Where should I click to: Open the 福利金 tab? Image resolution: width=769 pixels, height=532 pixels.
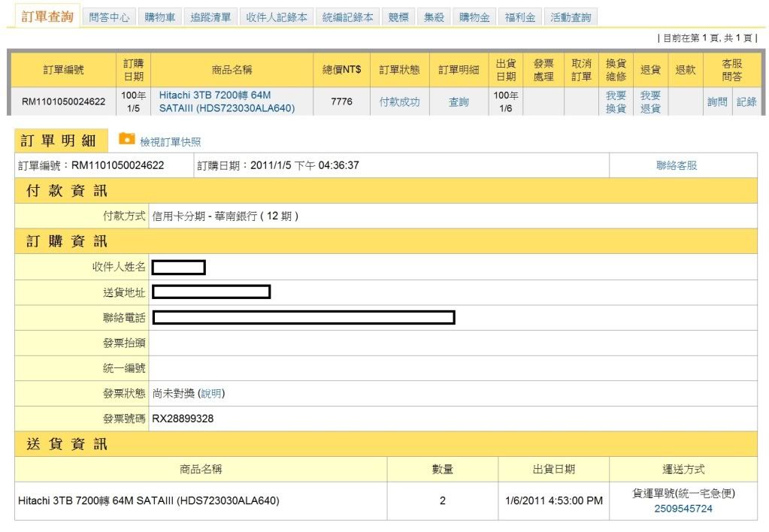point(520,17)
